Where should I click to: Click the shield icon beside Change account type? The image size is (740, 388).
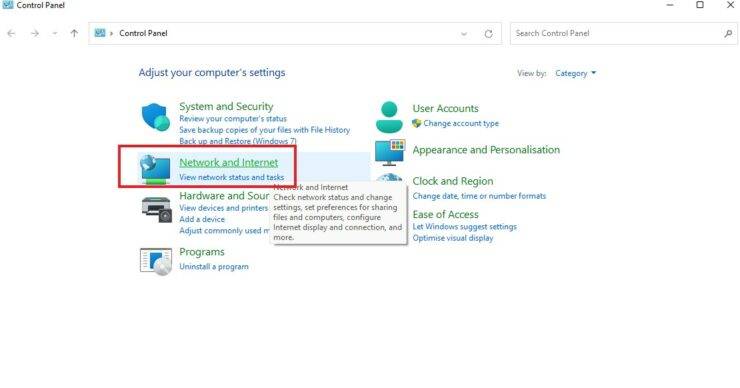(416, 123)
